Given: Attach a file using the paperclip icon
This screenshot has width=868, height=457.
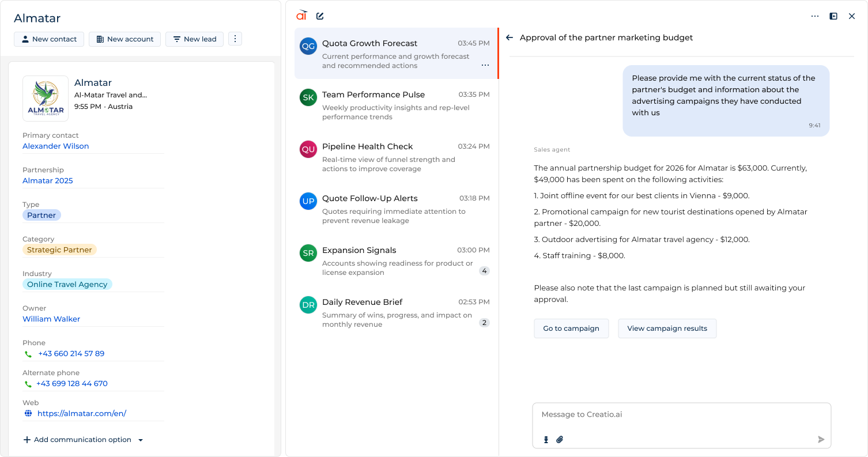Looking at the screenshot, I should point(560,440).
